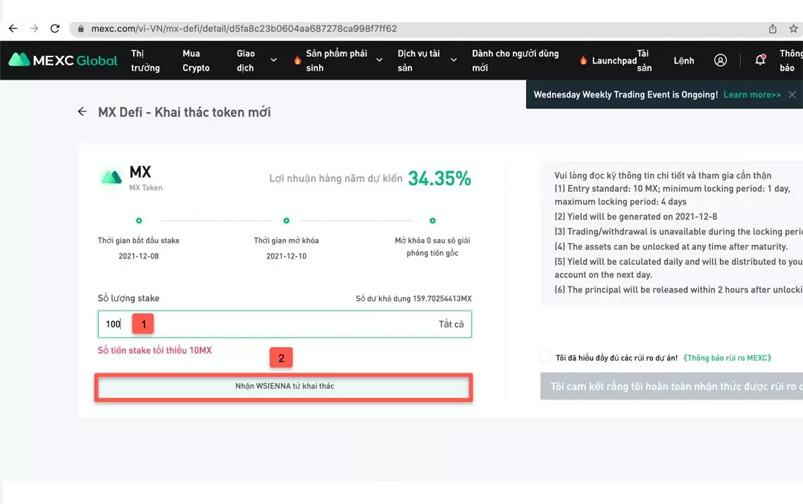The width and height of the screenshot is (803, 504).
Task: Click the Tôi cam kết rằng button
Action: point(671,386)
